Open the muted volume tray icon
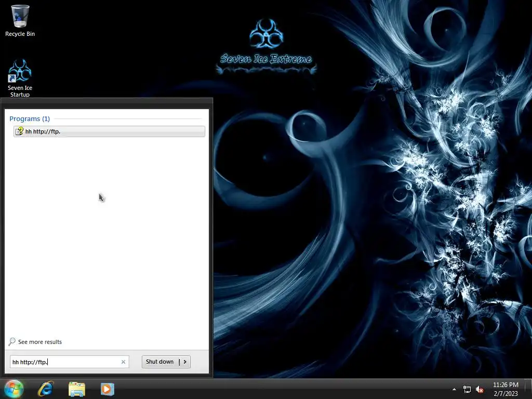 pos(480,390)
